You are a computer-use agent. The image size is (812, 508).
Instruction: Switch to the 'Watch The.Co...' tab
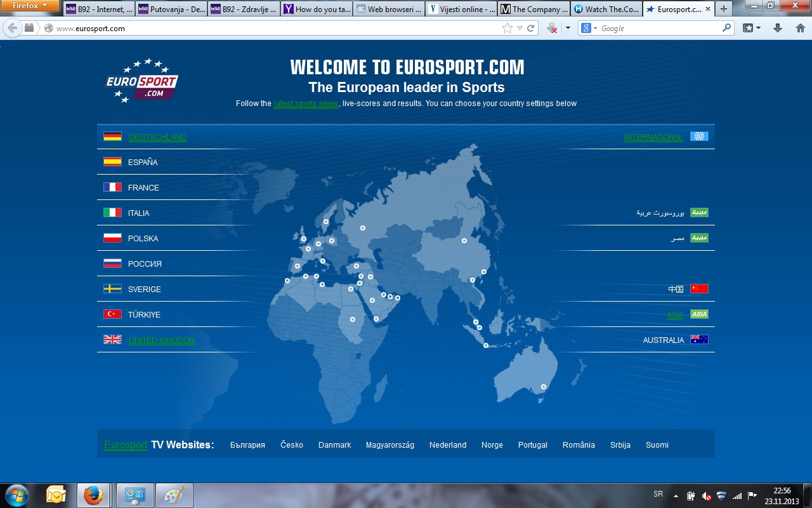[x=605, y=10]
